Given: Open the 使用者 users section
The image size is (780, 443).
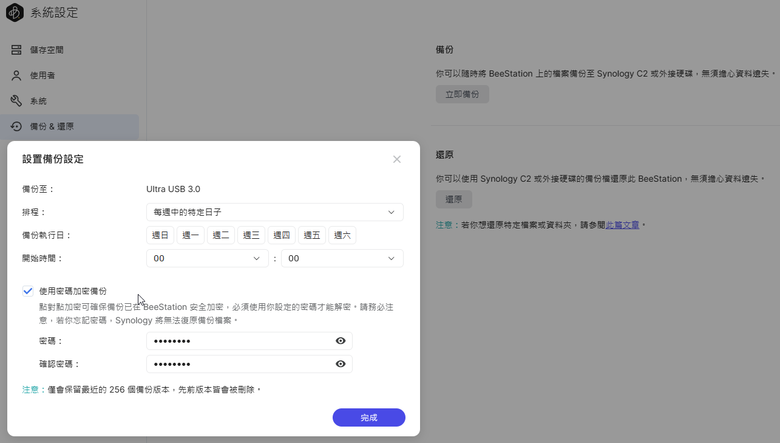Looking at the screenshot, I should click(70, 76).
